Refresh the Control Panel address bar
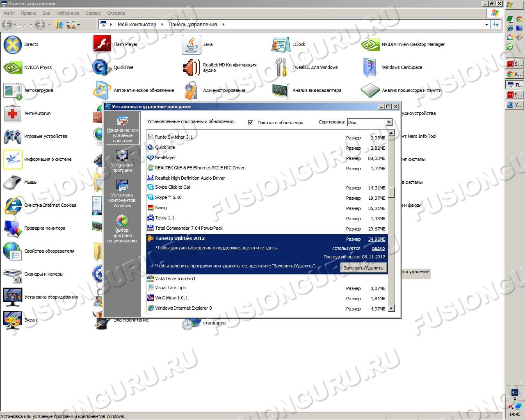This screenshot has height=420, width=525. (496, 25)
